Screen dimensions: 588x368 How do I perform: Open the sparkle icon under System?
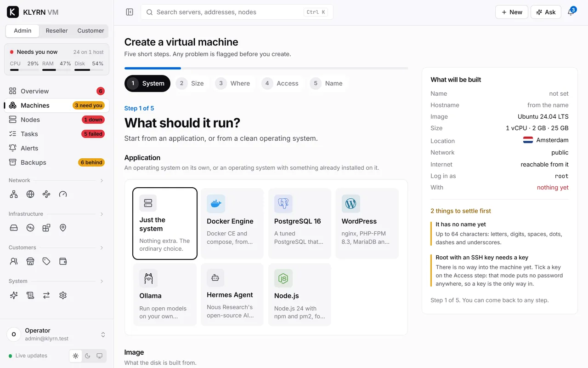(14, 295)
